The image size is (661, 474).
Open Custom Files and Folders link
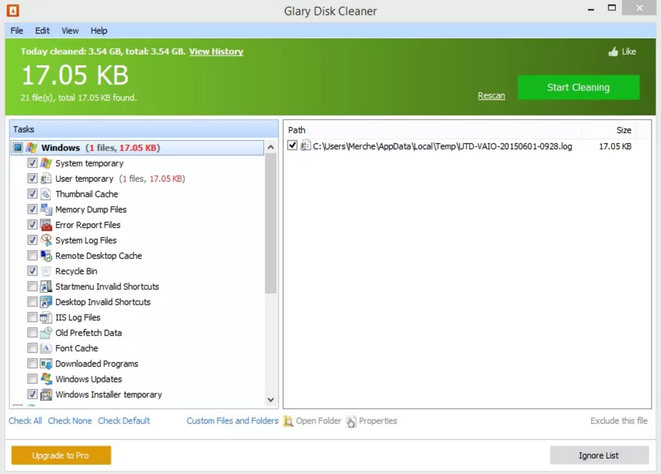pos(232,421)
